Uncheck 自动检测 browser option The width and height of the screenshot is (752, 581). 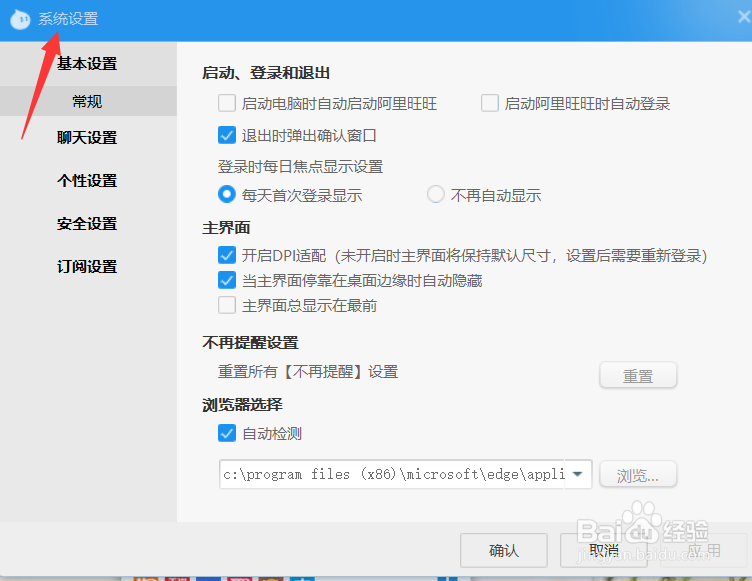(x=227, y=433)
